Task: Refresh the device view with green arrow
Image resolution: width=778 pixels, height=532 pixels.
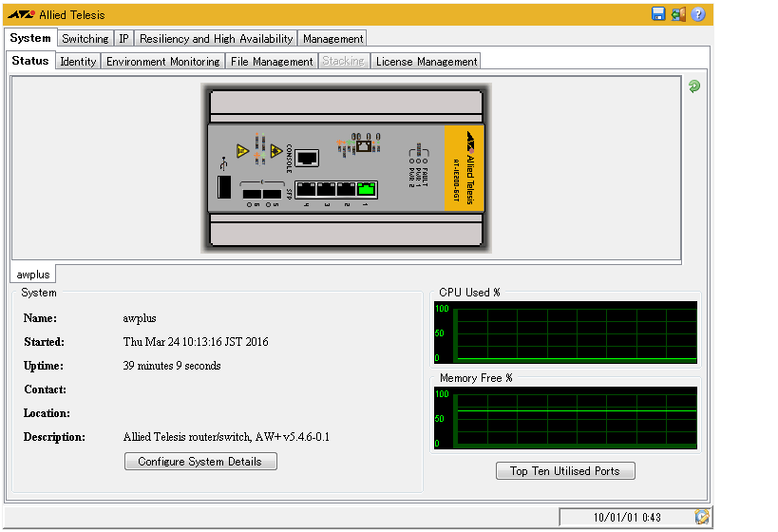Action: pos(694,86)
